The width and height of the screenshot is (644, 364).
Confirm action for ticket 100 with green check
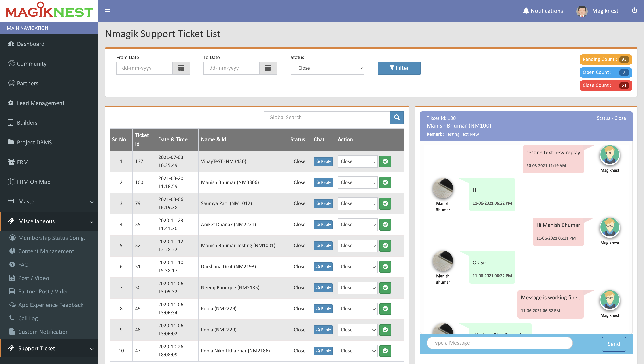pos(385,182)
